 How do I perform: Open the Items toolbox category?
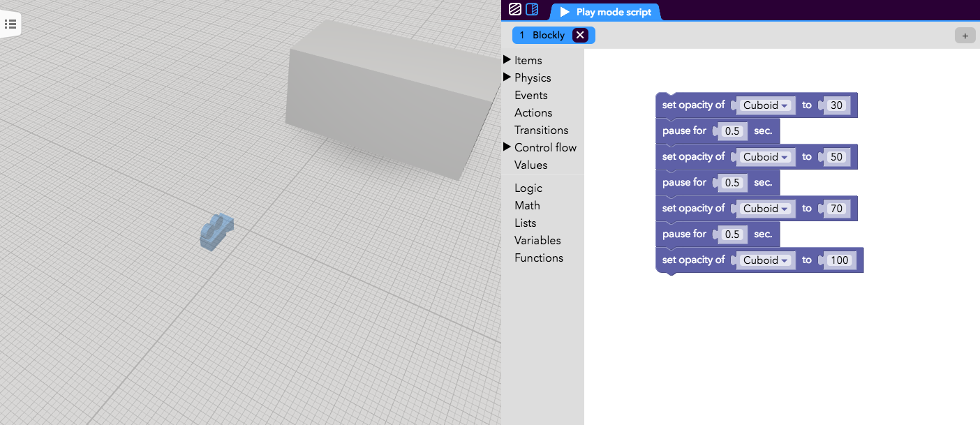(528, 60)
